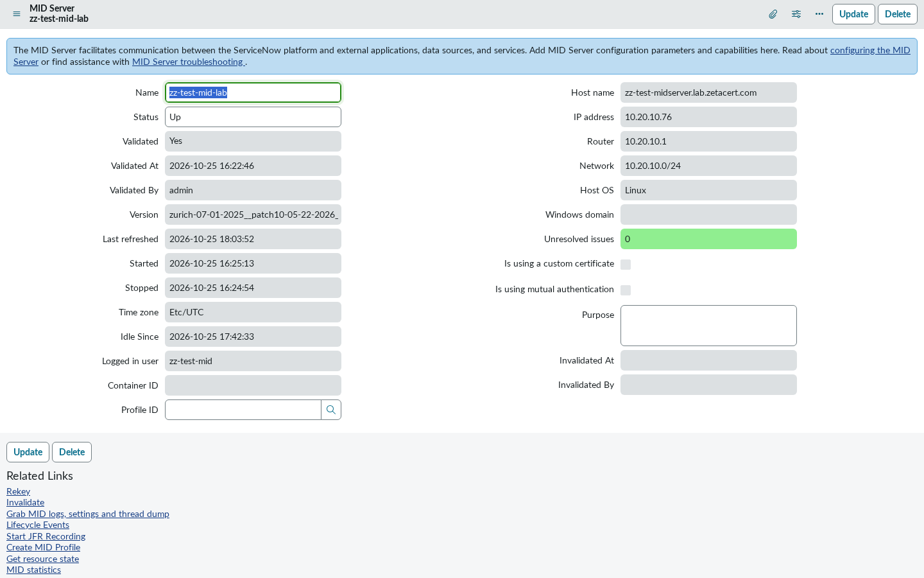
Task: Click the Windows domain field
Action: tap(708, 215)
